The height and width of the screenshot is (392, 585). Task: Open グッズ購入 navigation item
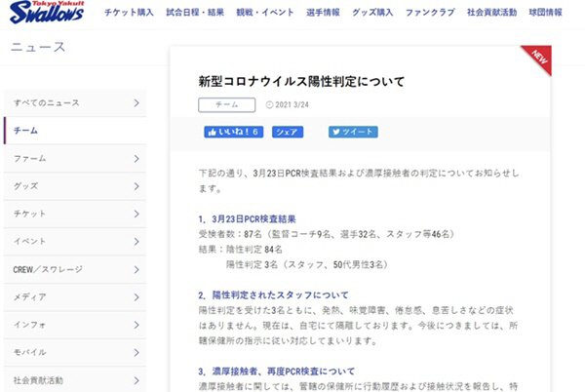[371, 13]
